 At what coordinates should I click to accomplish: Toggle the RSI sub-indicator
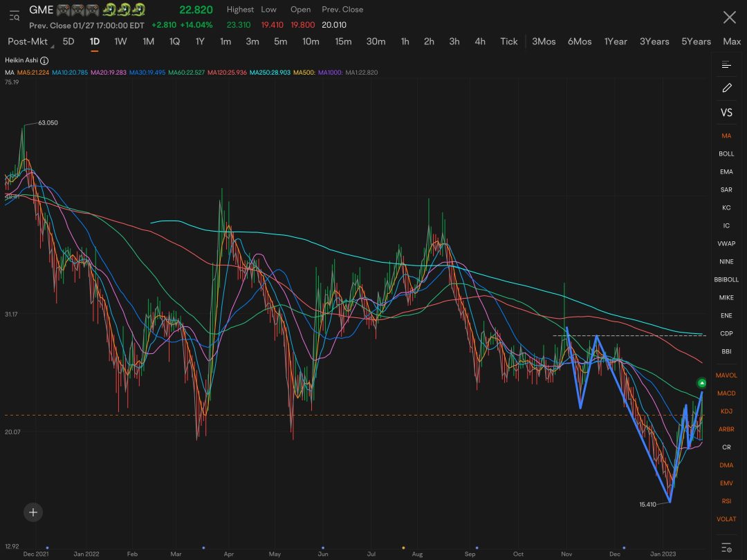coord(726,501)
